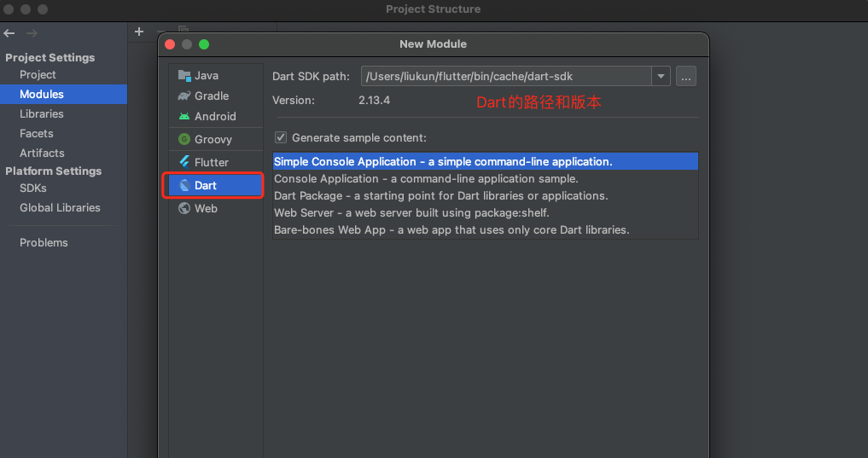
Task: Select the Web module type
Action: point(206,209)
